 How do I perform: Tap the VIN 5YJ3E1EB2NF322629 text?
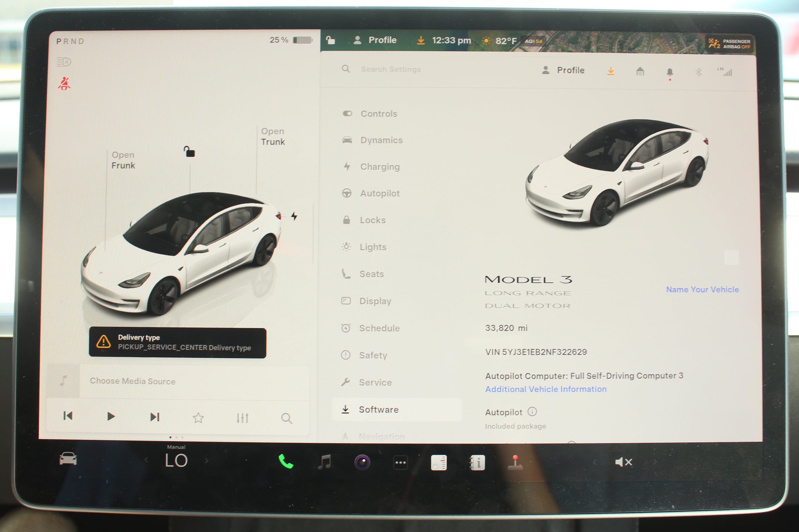pos(536,352)
